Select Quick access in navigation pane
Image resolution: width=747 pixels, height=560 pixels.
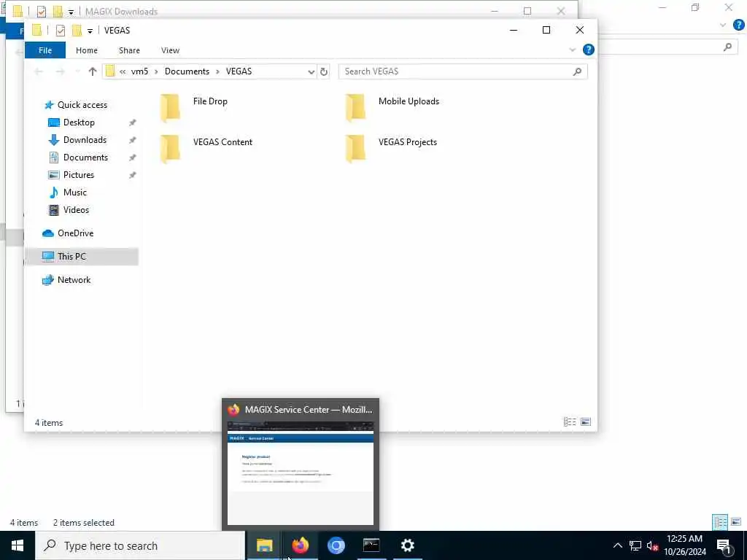(82, 105)
